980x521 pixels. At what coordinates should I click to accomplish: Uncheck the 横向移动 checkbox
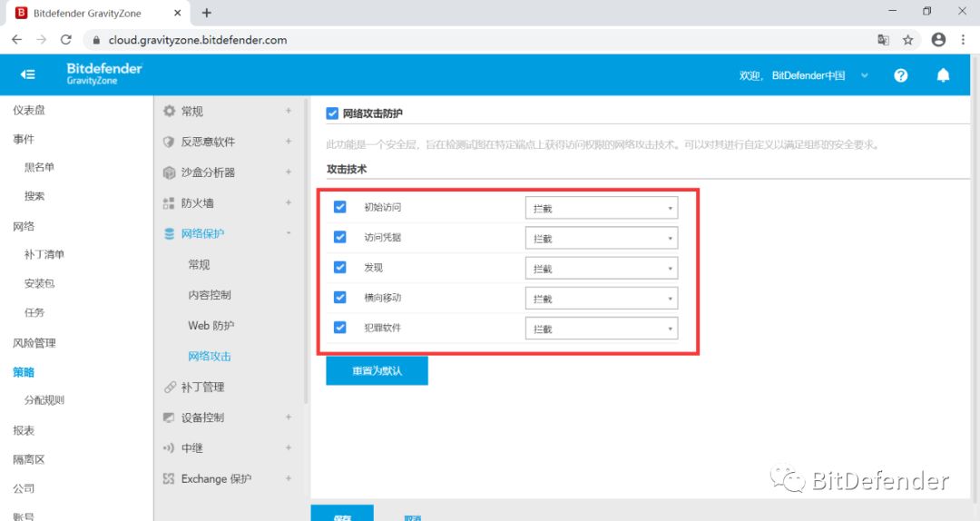(x=340, y=297)
